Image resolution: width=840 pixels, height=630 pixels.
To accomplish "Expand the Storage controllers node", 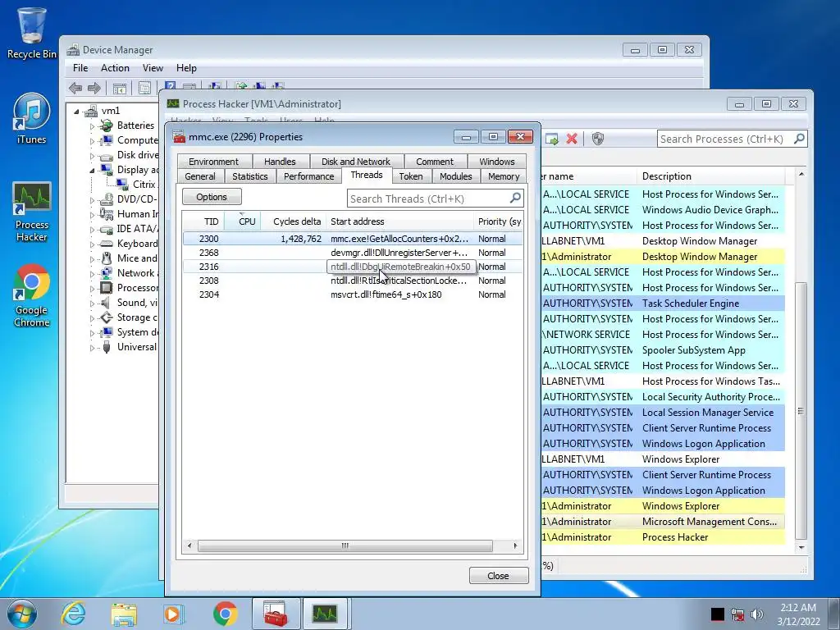I will 92,318.
